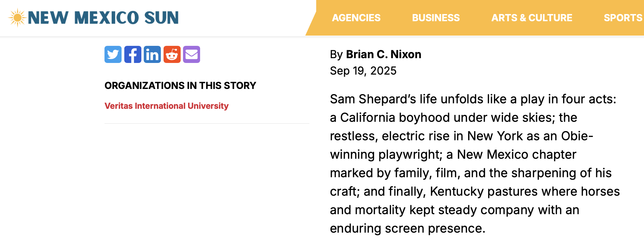Open the Agencies menu item
The height and width of the screenshot is (247, 644).
click(356, 18)
